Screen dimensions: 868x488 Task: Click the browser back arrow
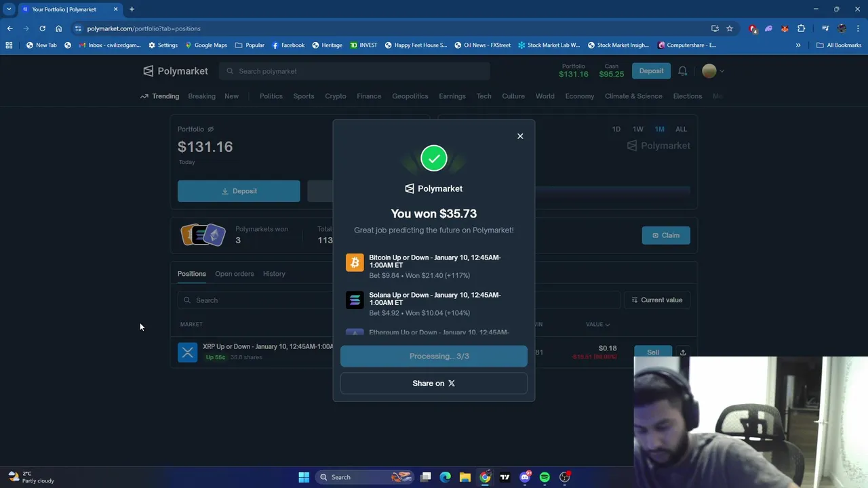coord(9,28)
